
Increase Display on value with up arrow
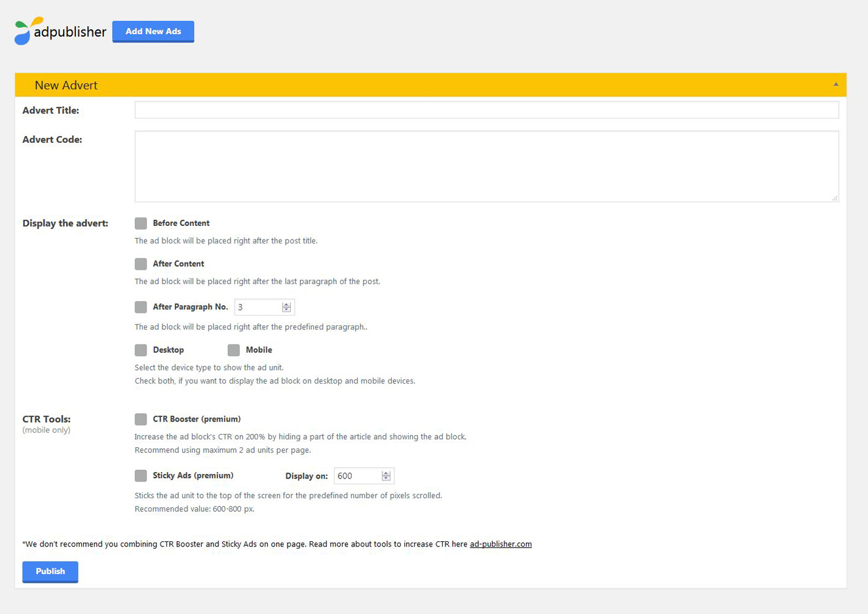[386, 473]
